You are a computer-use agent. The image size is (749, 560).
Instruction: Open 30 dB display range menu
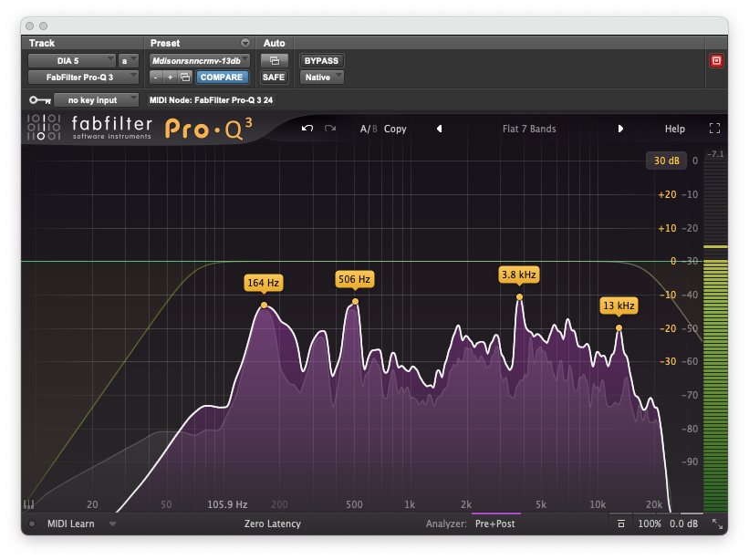click(666, 161)
